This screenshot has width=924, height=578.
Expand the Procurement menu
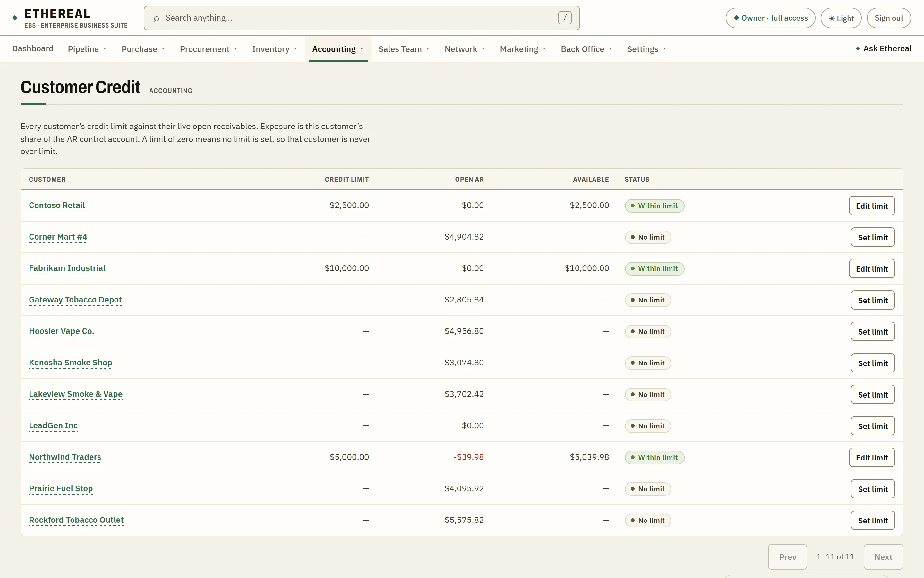point(209,49)
